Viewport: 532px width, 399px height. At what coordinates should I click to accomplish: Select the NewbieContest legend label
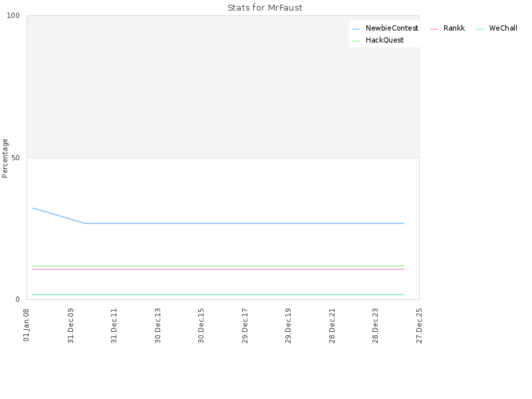[392, 28]
